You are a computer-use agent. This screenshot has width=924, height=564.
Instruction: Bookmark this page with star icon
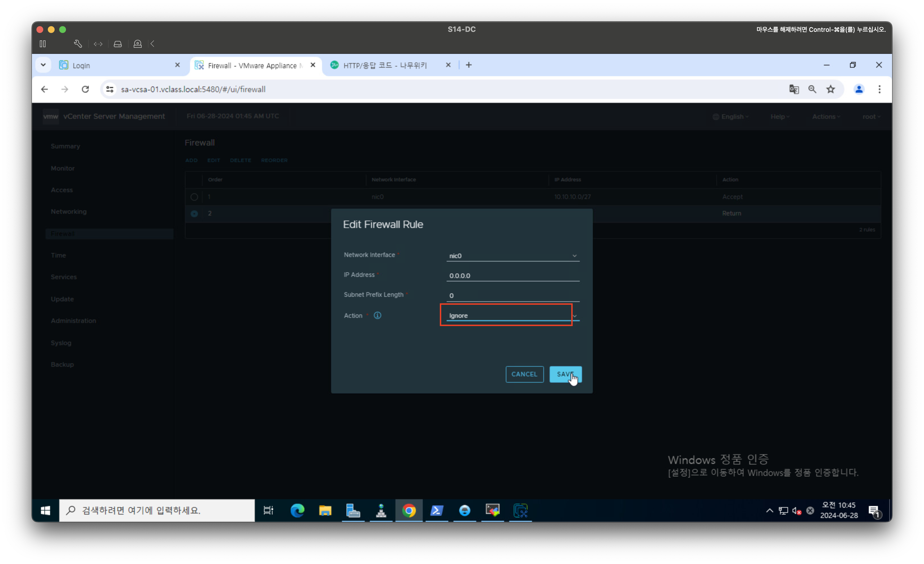pyautogui.click(x=830, y=89)
